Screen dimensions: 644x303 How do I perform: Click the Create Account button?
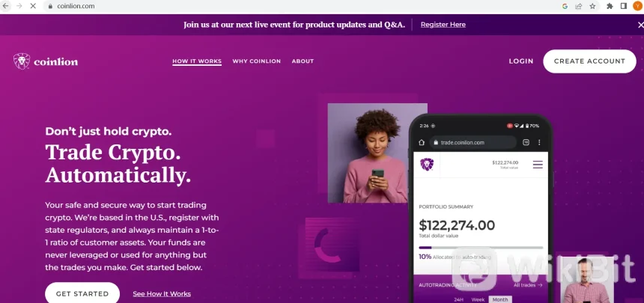pyautogui.click(x=589, y=61)
